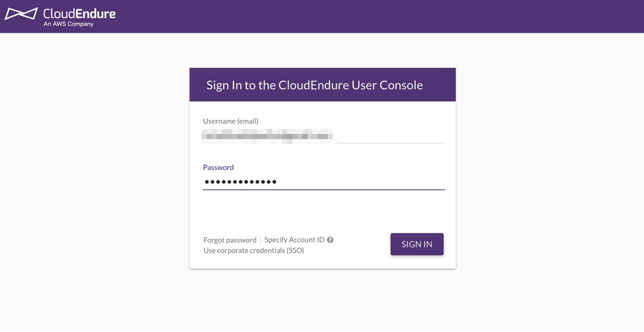Click the "An AWS Company" tagline
The image size is (644, 332).
tap(69, 24)
